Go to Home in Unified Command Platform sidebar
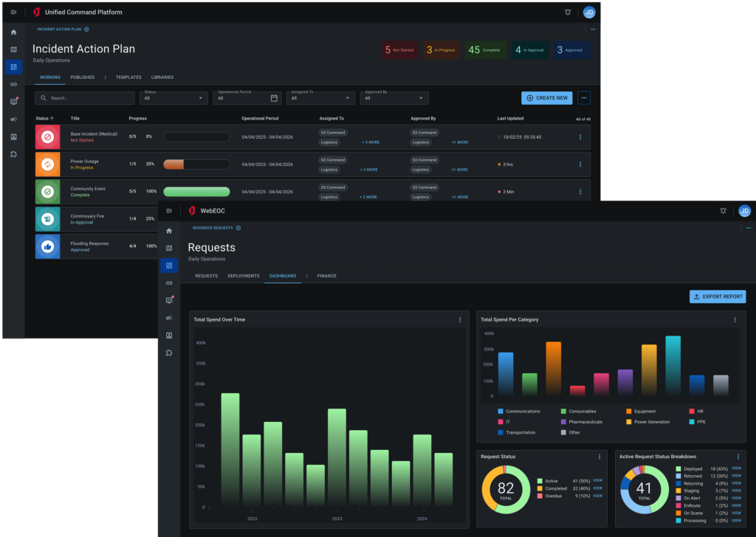The height and width of the screenshot is (537, 756). 13,32
